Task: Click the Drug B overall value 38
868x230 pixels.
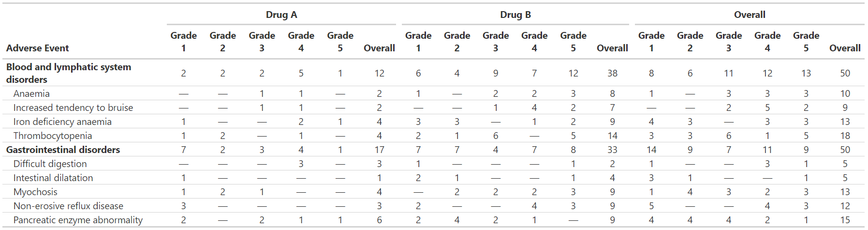Action: 612,73
